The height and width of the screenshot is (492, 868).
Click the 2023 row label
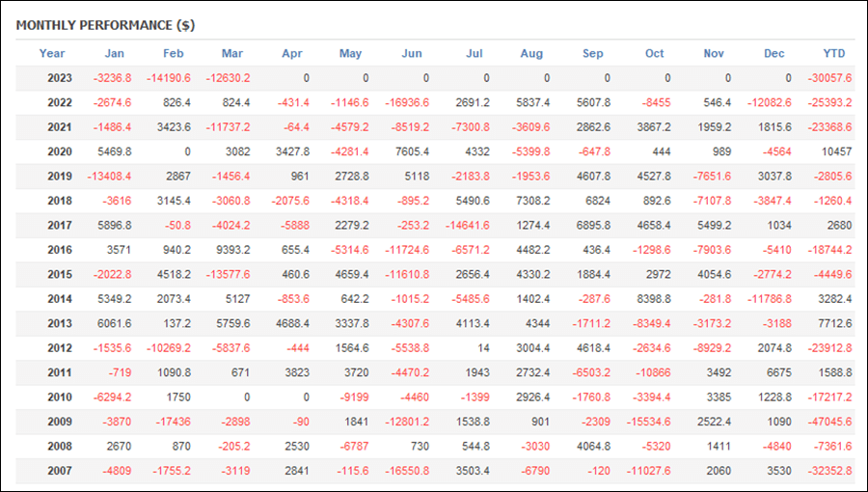pyautogui.click(x=60, y=78)
